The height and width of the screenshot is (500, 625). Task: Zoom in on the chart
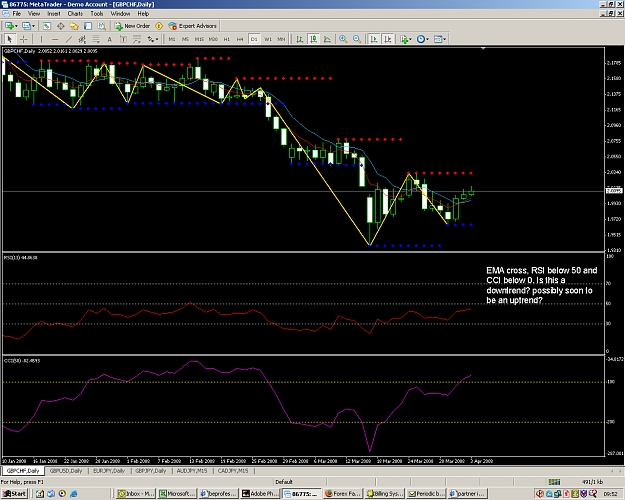(x=343, y=39)
